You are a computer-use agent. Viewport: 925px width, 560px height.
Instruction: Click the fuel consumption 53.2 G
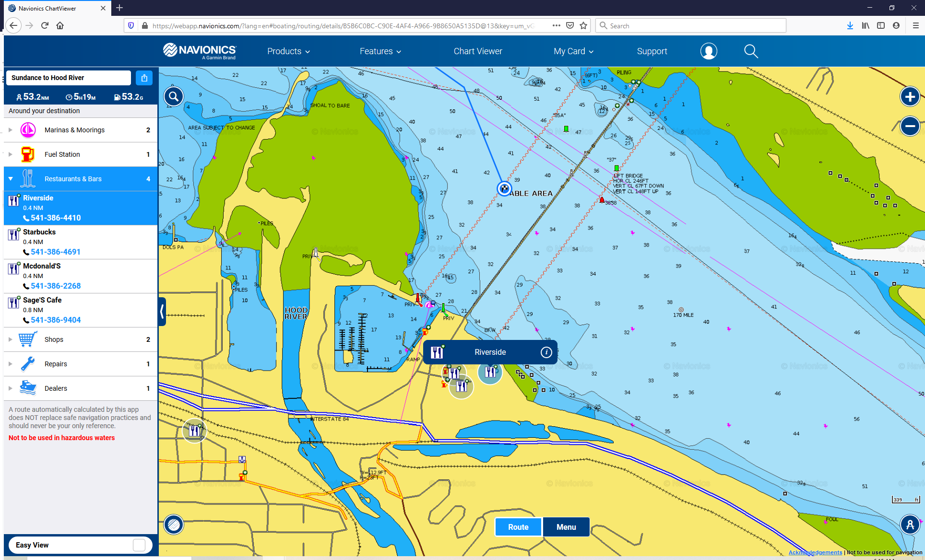point(129,97)
